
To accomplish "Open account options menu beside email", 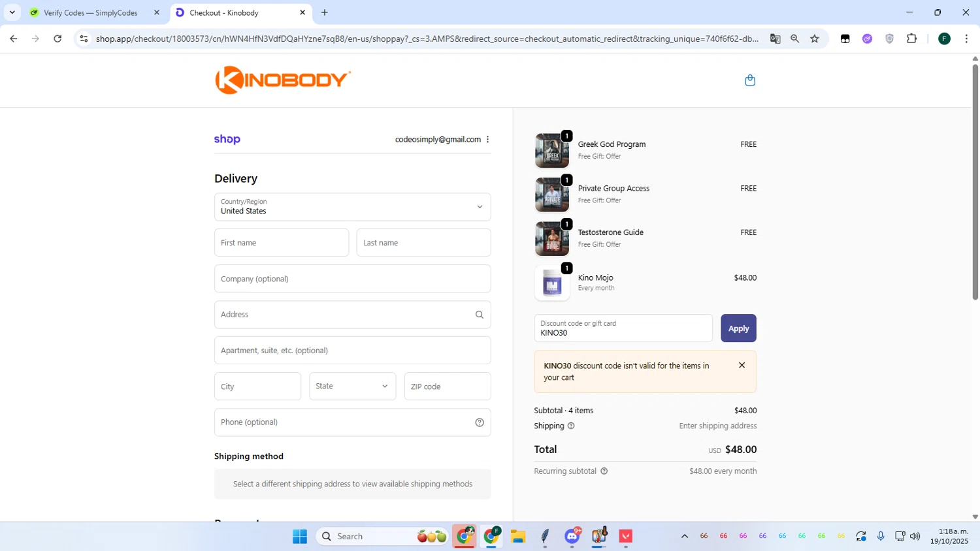I will pos(487,139).
